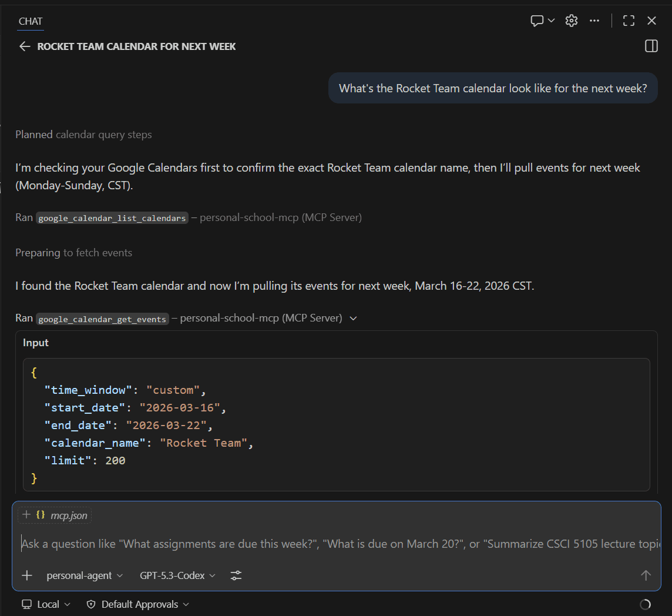The width and height of the screenshot is (672, 616).
Task: Expand the 'Planned calendar query steps' section
Action: pyautogui.click(x=83, y=135)
